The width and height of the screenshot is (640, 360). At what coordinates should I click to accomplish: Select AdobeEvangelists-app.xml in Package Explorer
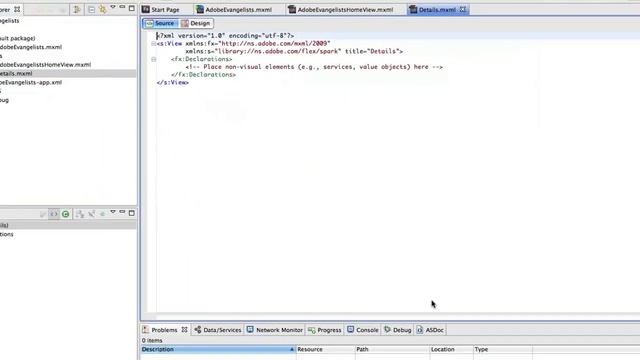click(x=31, y=82)
